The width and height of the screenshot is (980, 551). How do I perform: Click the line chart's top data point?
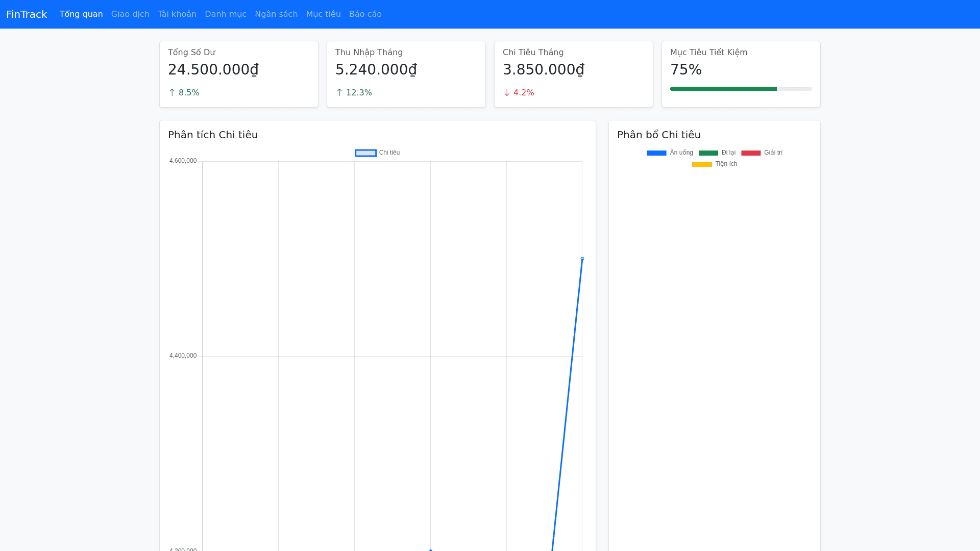click(582, 259)
